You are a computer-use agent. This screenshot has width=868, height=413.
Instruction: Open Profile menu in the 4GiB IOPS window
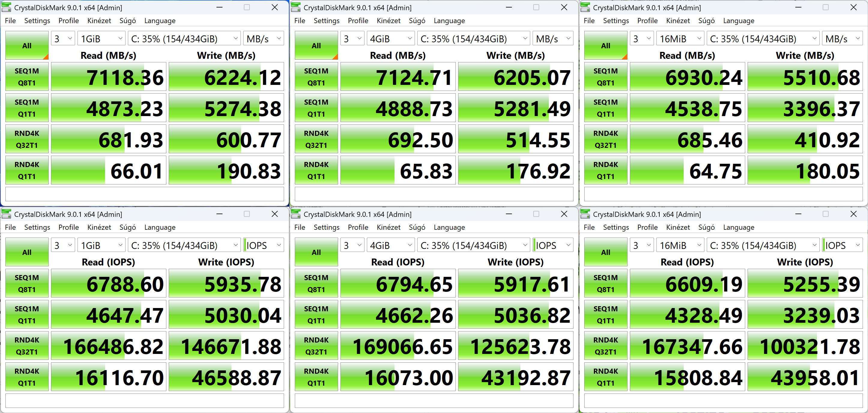tap(358, 228)
